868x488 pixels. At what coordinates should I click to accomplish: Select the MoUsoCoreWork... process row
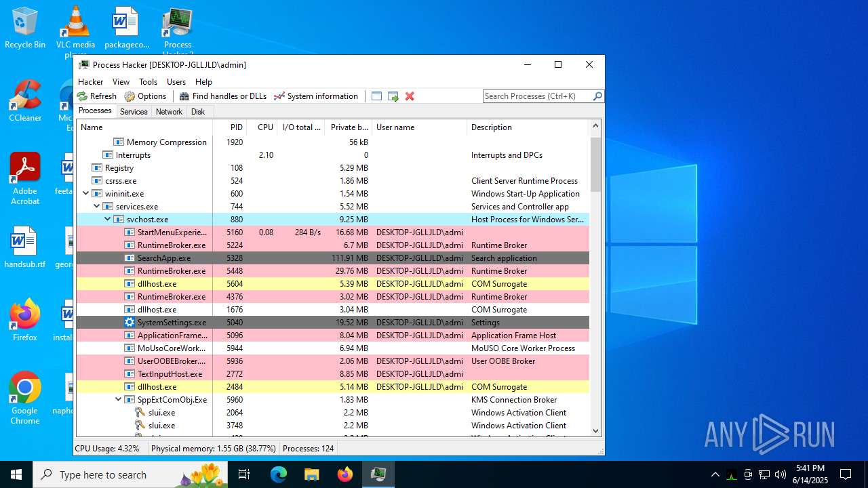point(332,348)
